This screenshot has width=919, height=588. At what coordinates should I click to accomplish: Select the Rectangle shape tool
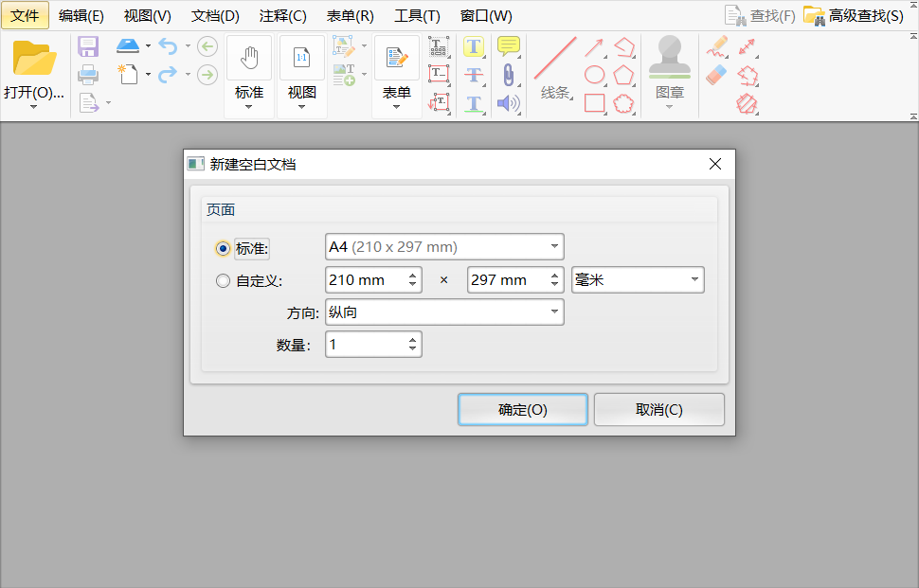click(x=594, y=102)
